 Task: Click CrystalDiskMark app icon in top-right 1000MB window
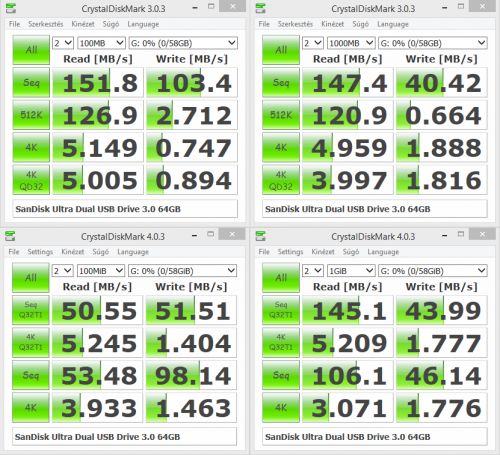point(260,8)
